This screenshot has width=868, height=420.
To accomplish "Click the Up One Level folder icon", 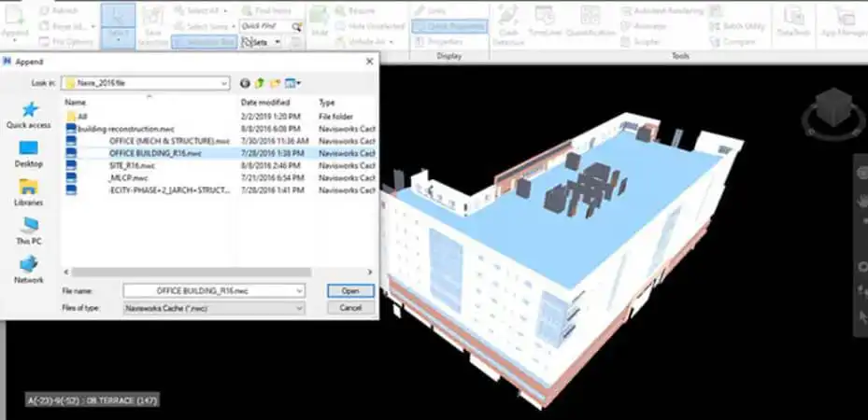I will tap(260, 83).
